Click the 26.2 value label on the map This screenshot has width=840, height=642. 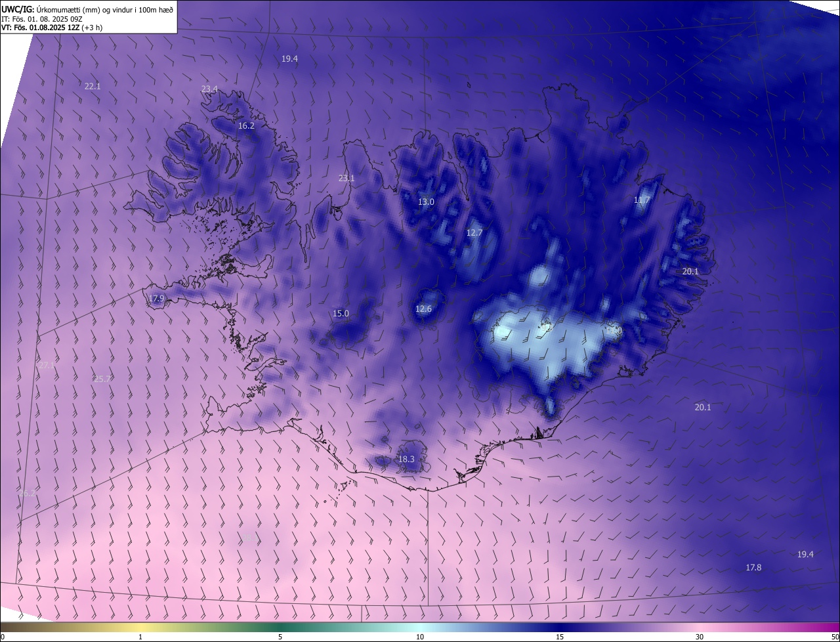[27, 493]
